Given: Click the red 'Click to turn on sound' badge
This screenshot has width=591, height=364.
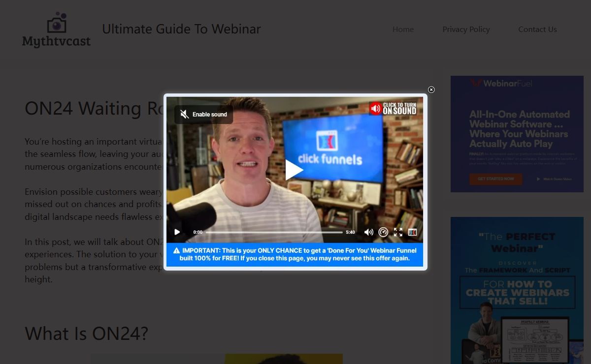Looking at the screenshot, I should pos(394,108).
